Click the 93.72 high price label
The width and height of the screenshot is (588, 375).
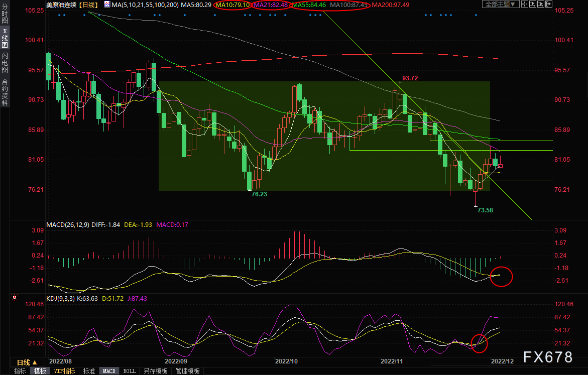click(410, 78)
